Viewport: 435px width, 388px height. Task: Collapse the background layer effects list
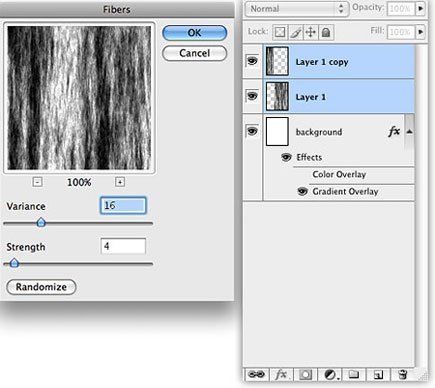pos(410,132)
